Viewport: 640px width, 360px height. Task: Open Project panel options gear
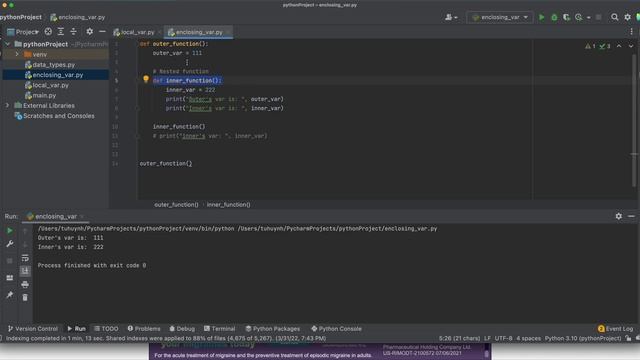[x=89, y=31]
